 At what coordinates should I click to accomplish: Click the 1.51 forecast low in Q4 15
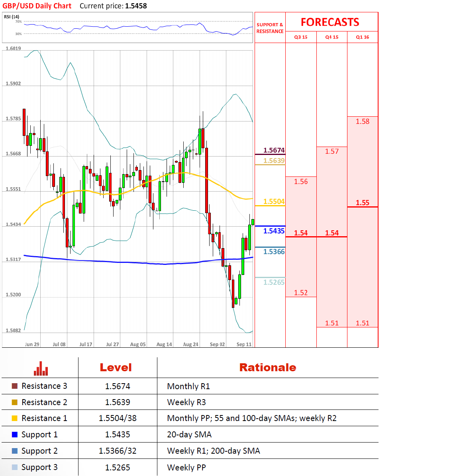pyautogui.click(x=332, y=323)
